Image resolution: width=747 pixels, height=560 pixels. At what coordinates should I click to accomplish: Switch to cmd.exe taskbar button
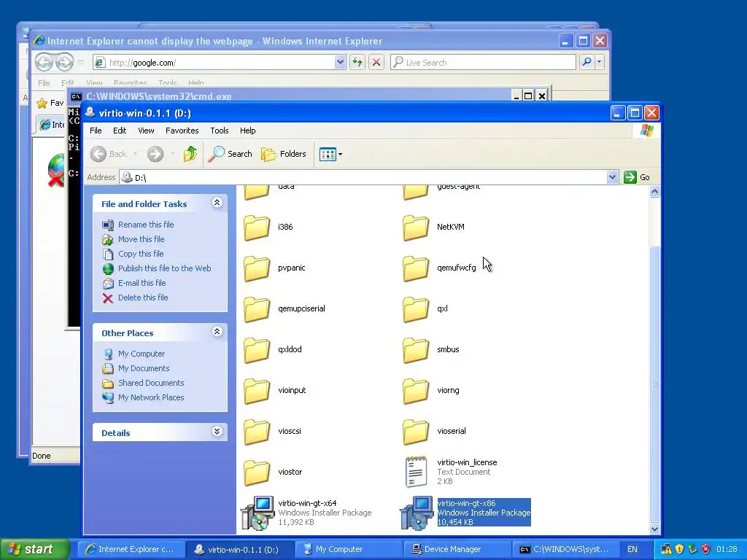tap(565, 549)
